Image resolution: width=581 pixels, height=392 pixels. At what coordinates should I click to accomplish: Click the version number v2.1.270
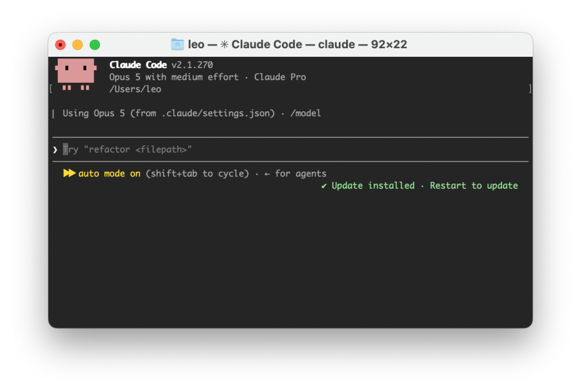(192, 65)
